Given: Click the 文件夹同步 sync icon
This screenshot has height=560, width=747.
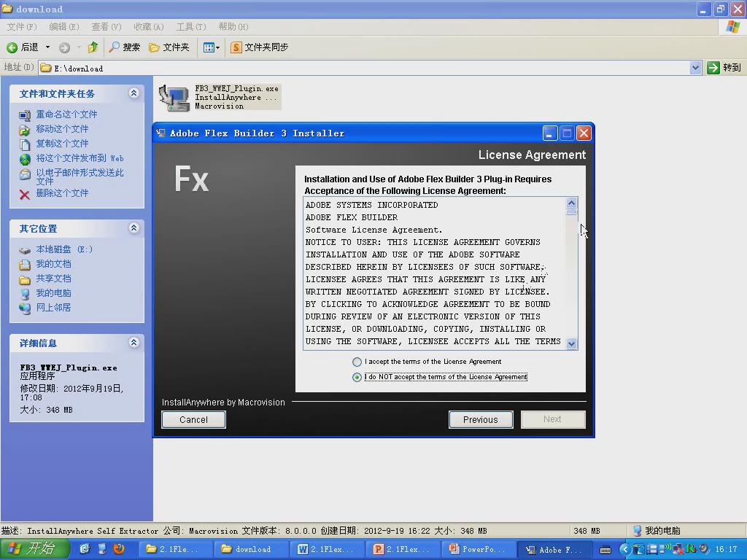Looking at the screenshot, I should [236, 47].
